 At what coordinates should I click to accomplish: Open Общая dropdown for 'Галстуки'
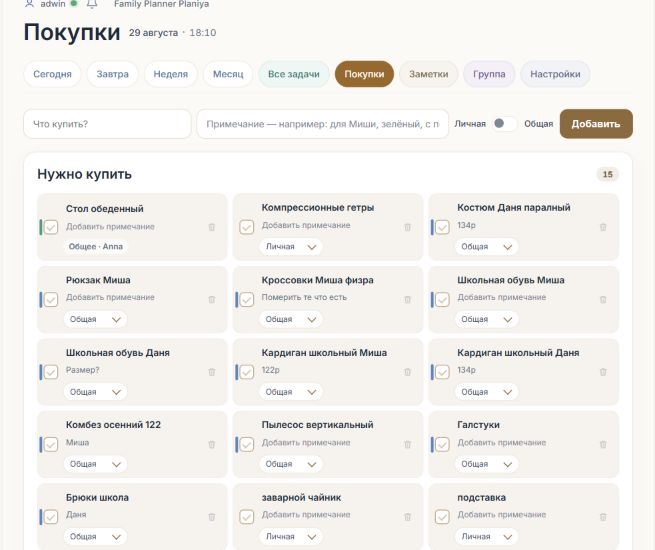point(486,464)
